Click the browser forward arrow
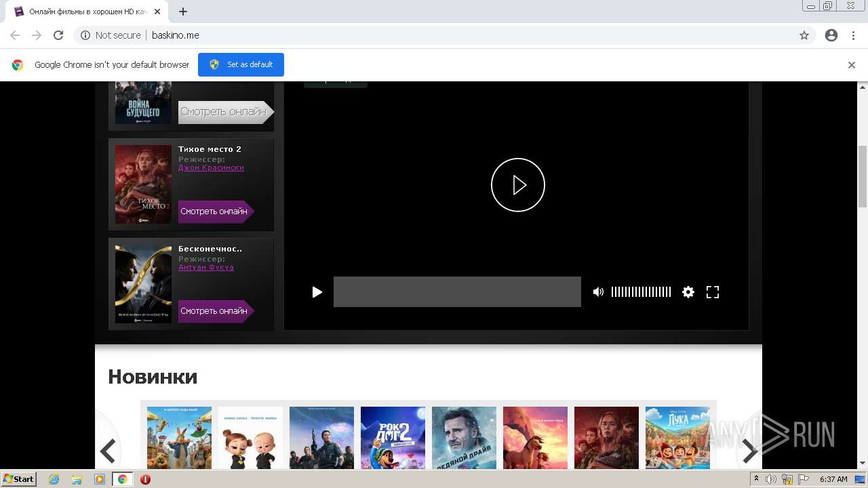This screenshot has height=488, width=868. 37,35
